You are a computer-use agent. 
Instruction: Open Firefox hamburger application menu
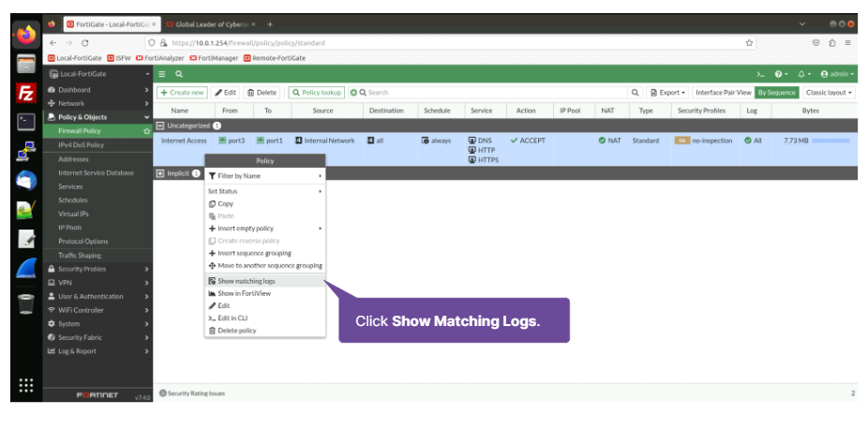coord(847,42)
